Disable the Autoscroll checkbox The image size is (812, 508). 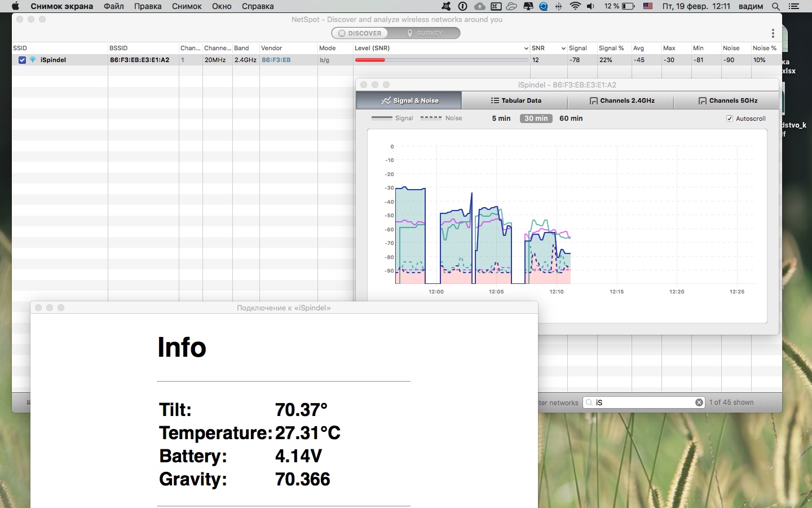click(x=730, y=119)
